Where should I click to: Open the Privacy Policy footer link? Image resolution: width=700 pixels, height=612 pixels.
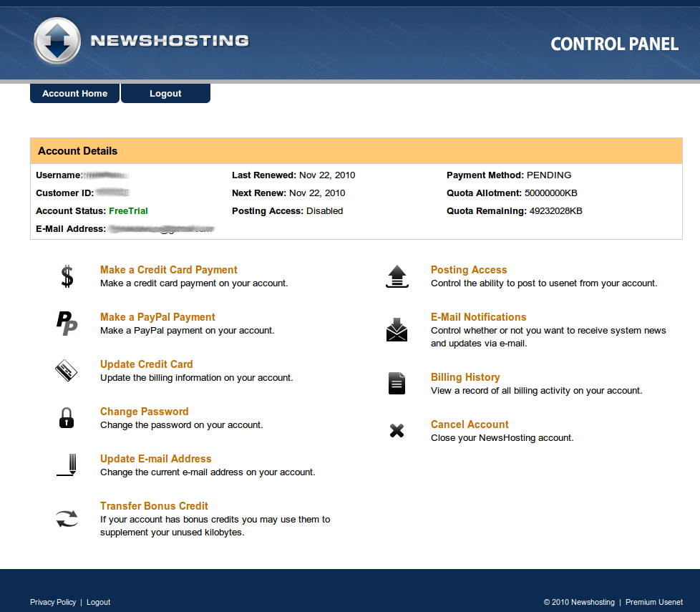click(53, 602)
